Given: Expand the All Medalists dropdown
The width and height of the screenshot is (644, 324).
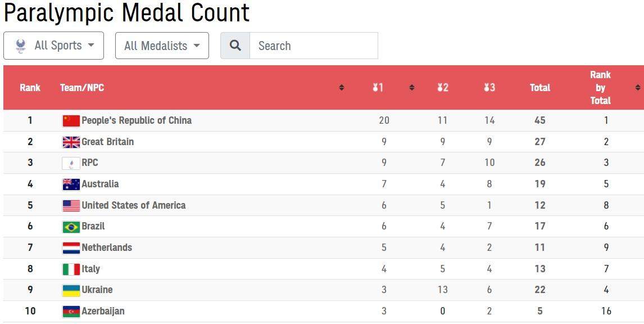Looking at the screenshot, I should [162, 46].
